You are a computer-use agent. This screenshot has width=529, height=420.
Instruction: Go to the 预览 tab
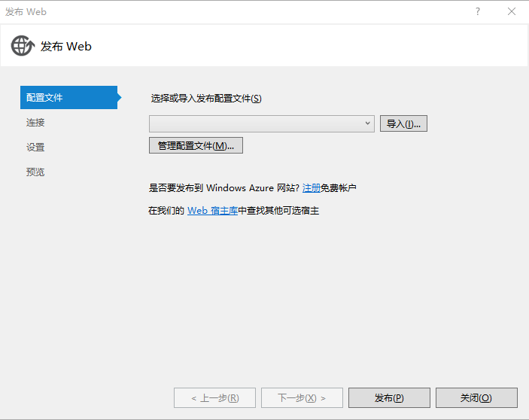pos(35,172)
